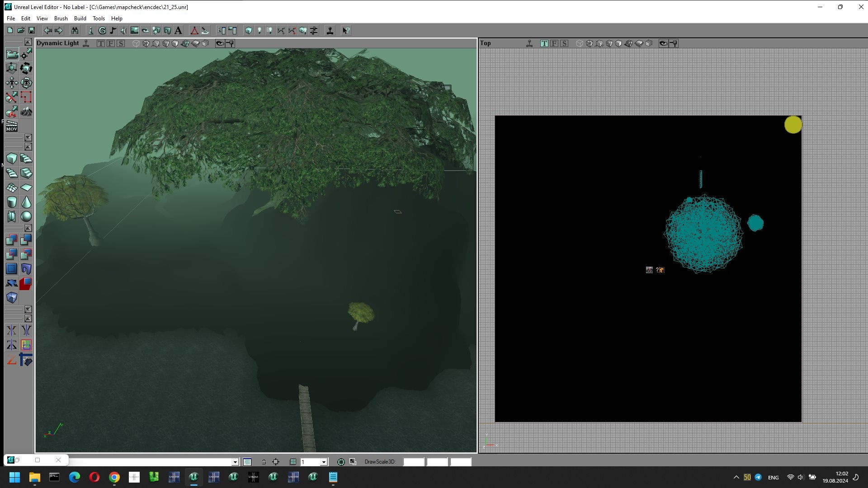Toggle rotation grid wheel icon
This screenshot has height=488, width=868.
[x=341, y=462]
